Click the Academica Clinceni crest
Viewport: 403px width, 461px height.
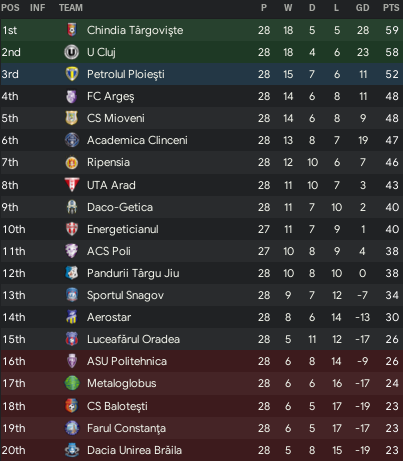(x=72, y=140)
